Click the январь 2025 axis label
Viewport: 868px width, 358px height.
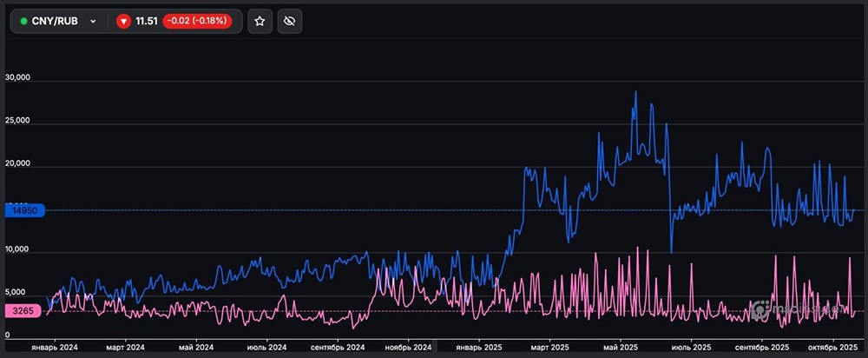click(479, 348)
